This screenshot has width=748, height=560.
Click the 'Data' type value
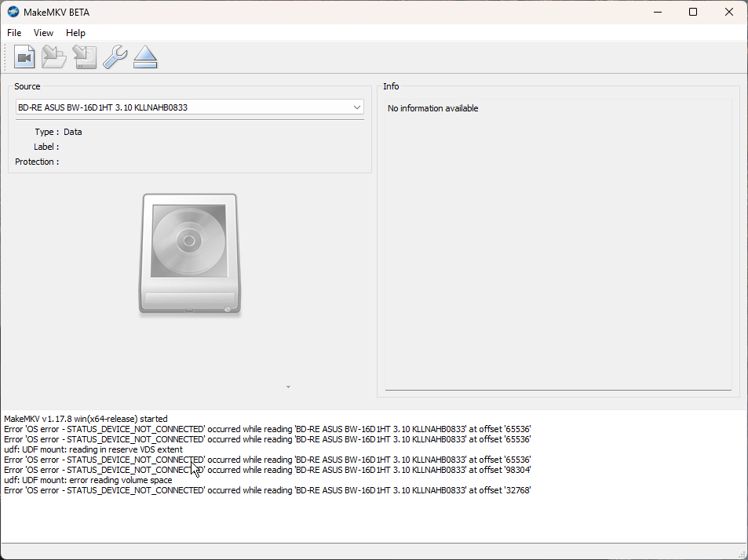tap(73, 132)
